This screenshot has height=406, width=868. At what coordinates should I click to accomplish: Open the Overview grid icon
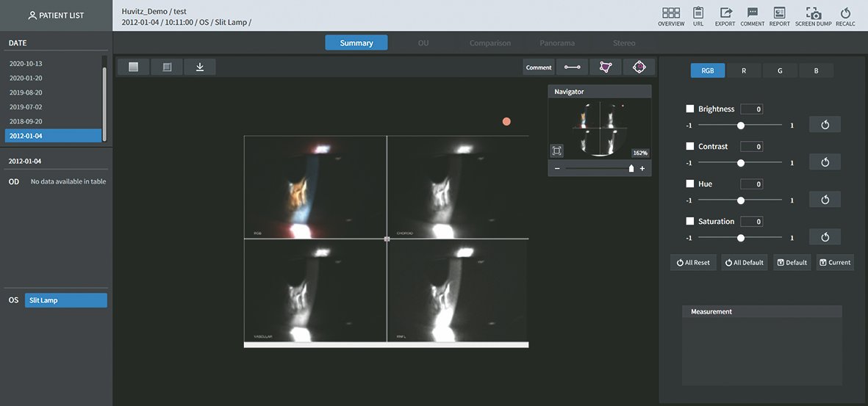(670, 13)
